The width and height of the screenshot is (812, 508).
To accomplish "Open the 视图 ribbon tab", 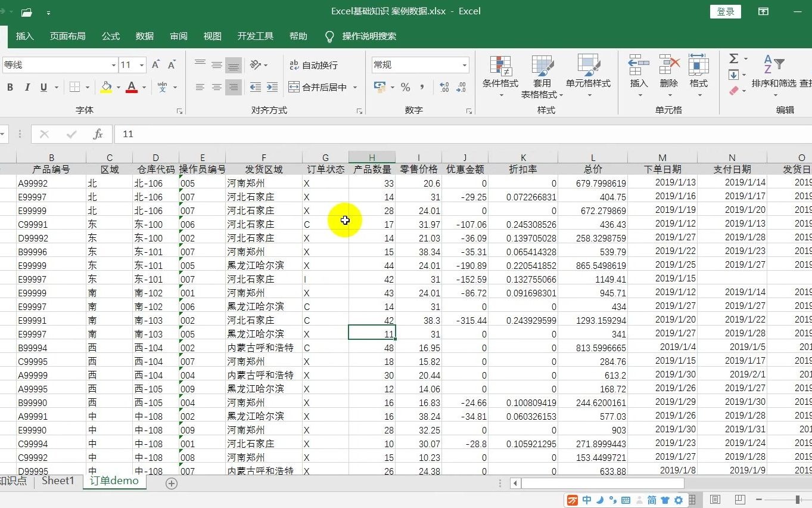I will 213,36.
